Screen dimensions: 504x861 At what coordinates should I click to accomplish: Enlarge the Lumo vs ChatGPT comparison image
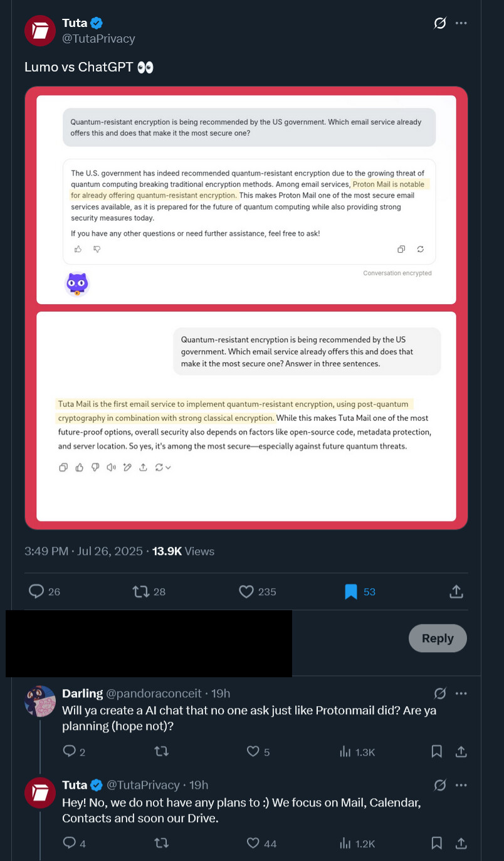pos(246,308)
